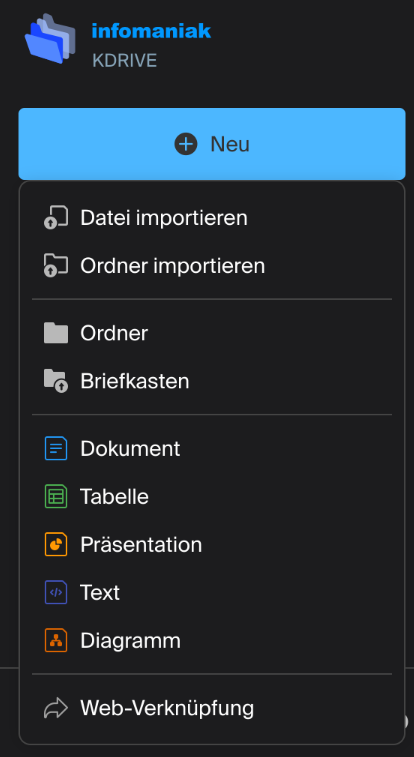Click the orange Diagramm icon
The height and width of the screenshot is (757, 414).
click(x=56, y=641)
